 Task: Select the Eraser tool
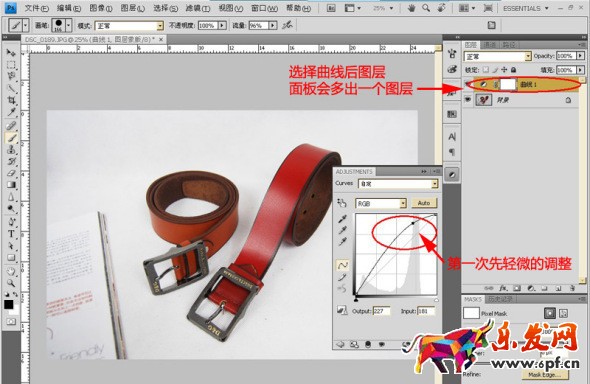[11, 173]
